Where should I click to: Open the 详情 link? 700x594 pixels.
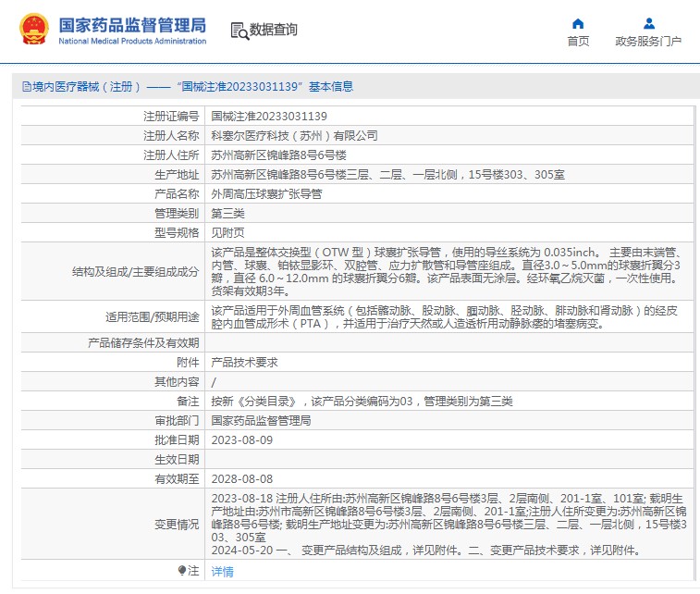coord(222,572)
